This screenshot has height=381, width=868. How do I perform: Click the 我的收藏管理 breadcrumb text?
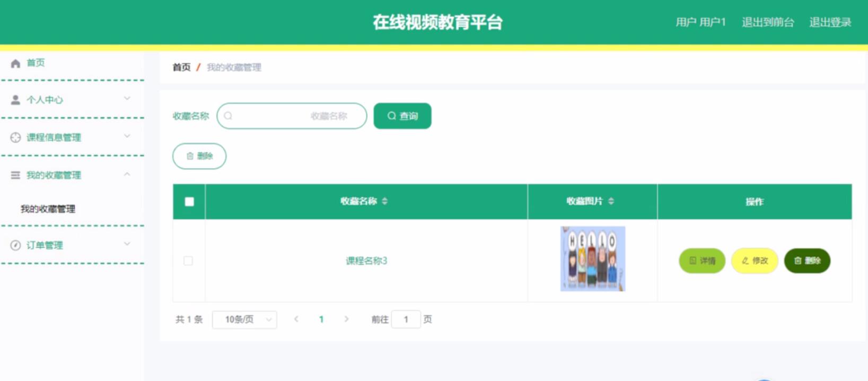coord(234,67)
